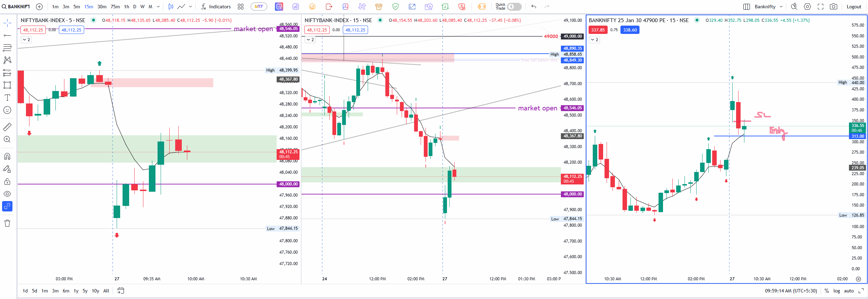The image size is (868, 299).
Task: Switch to the 1m timeframe
Action: (55, 7)
